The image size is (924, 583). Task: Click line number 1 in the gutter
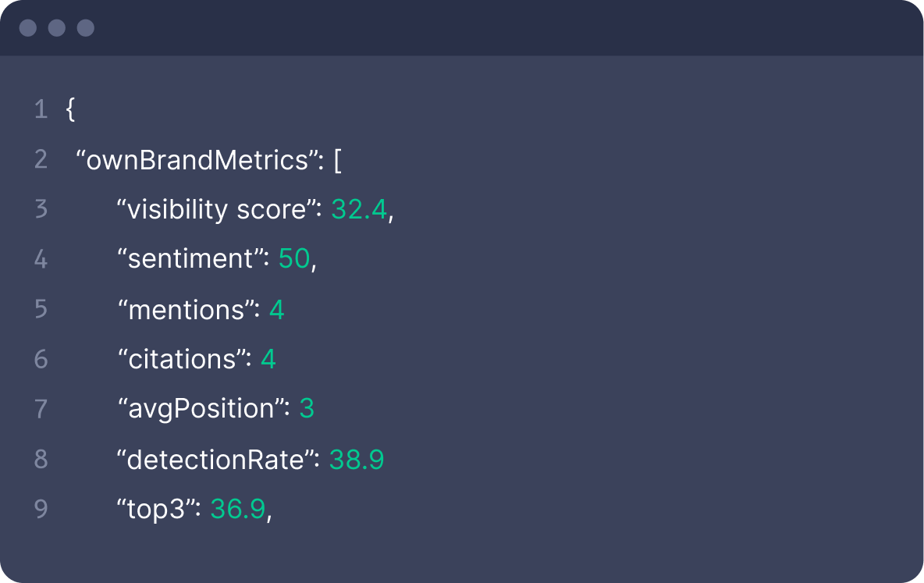[x=41, y=110]
